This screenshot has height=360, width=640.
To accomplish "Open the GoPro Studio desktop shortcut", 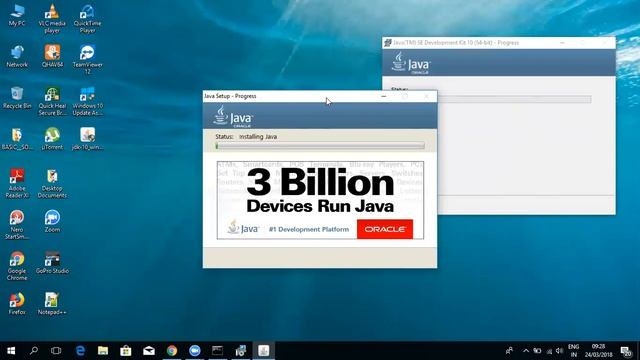I will click(52, 263).
